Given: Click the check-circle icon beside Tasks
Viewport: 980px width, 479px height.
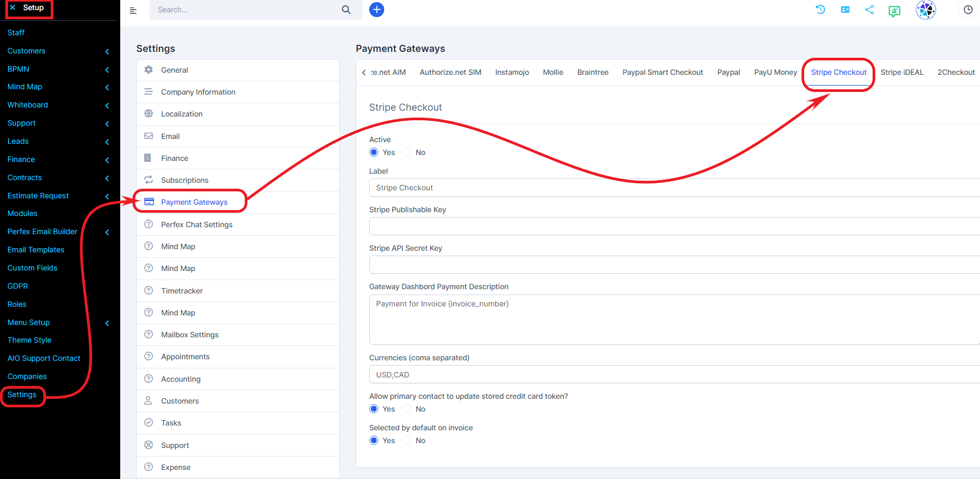Looking at the screenshot, I should pyautogui.click(x=149, y=422).
